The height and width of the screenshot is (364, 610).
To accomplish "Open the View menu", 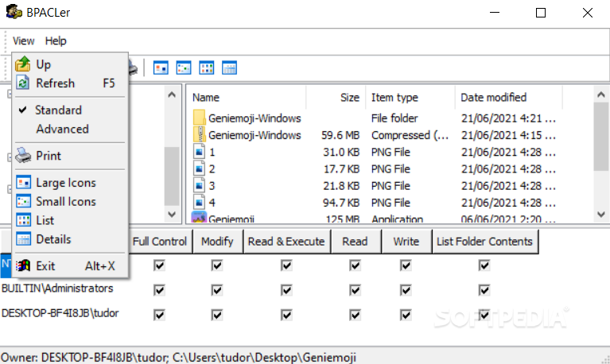I will point(23,41).
